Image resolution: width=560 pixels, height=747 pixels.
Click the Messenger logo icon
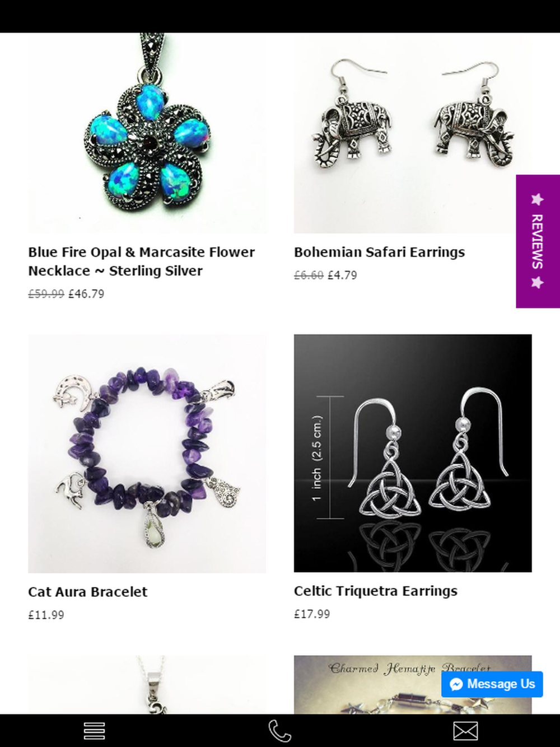[456, 684]
